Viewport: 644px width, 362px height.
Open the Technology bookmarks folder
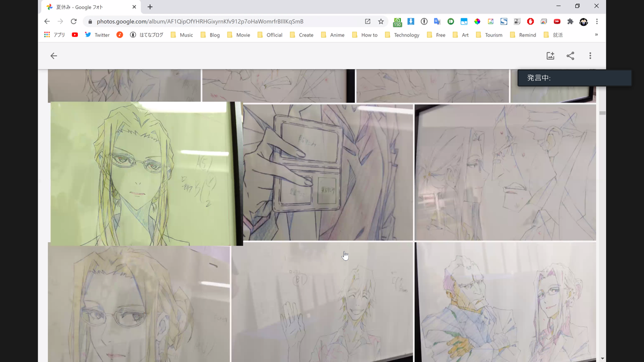(x=402, y=35)
